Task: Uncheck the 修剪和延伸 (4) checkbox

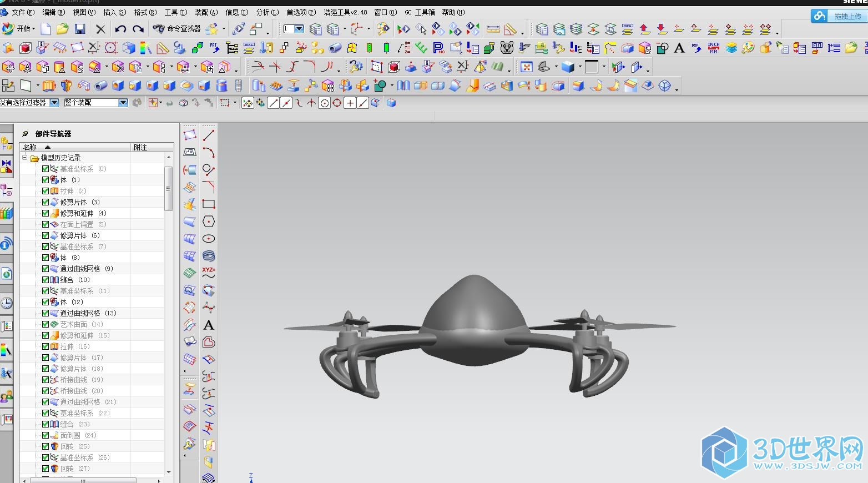Action: (46, 213)
